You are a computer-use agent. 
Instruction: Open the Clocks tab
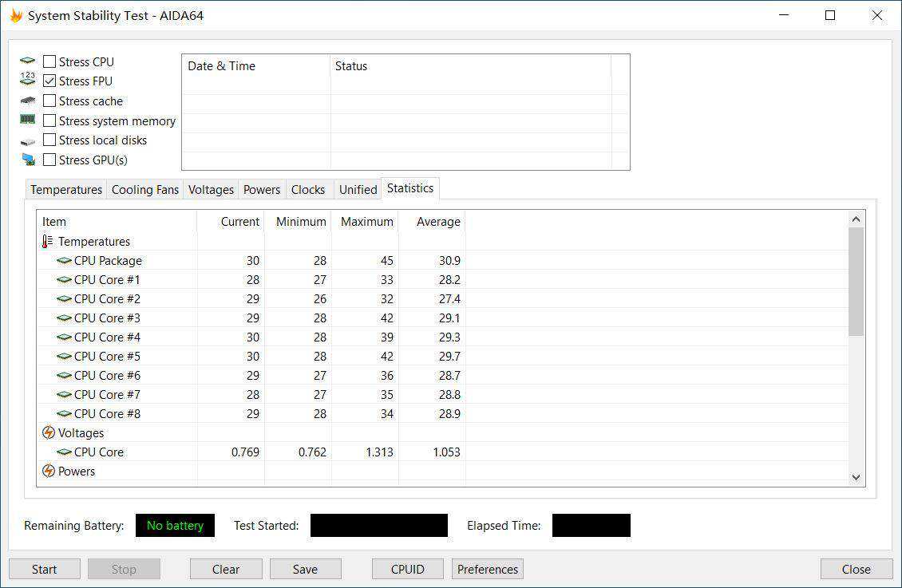tap(307, 190)
